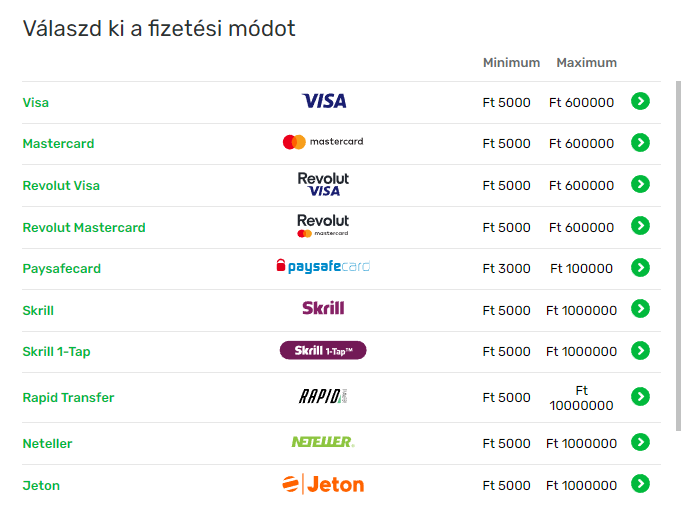Click the Rapid Transfer green arrow
This screenshot has height=518, width=689.
point(640,397)
